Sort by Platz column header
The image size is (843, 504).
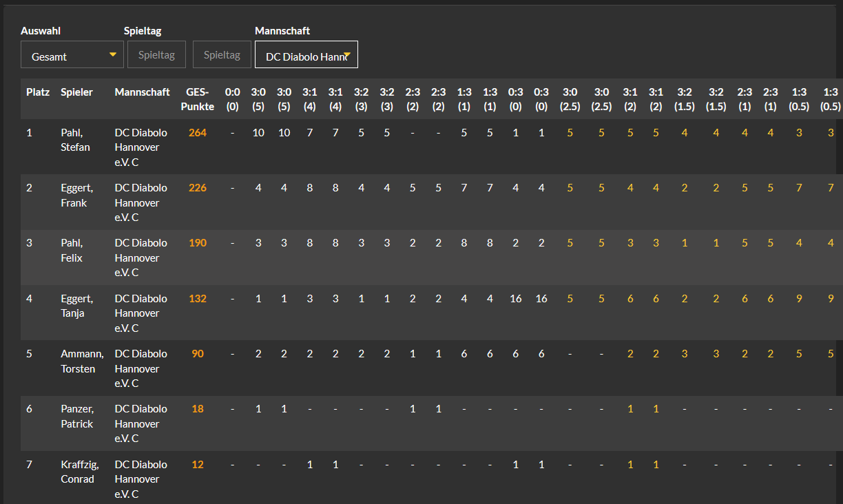(x=38, y=92)
